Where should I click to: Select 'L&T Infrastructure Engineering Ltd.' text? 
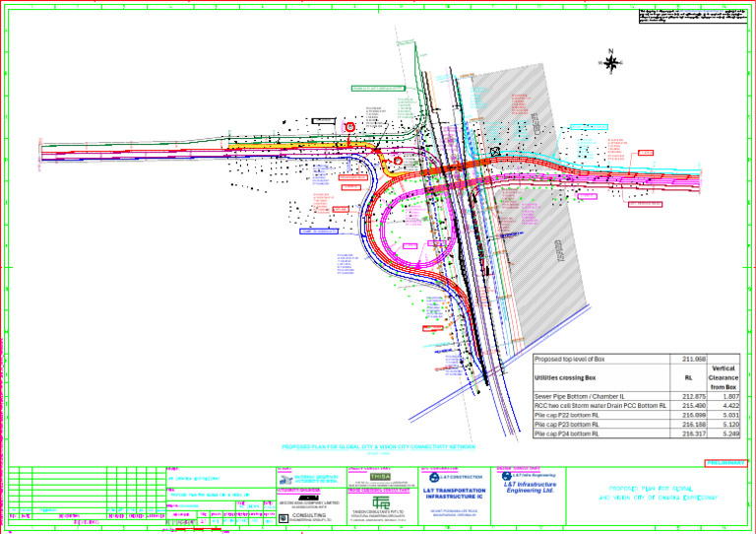530,488
